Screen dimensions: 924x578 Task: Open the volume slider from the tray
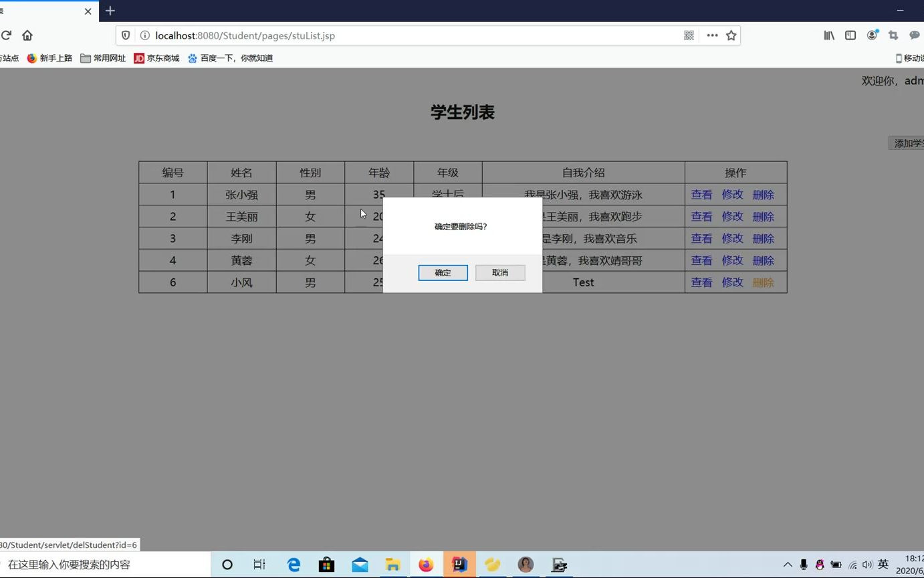[x=867, y=565]
